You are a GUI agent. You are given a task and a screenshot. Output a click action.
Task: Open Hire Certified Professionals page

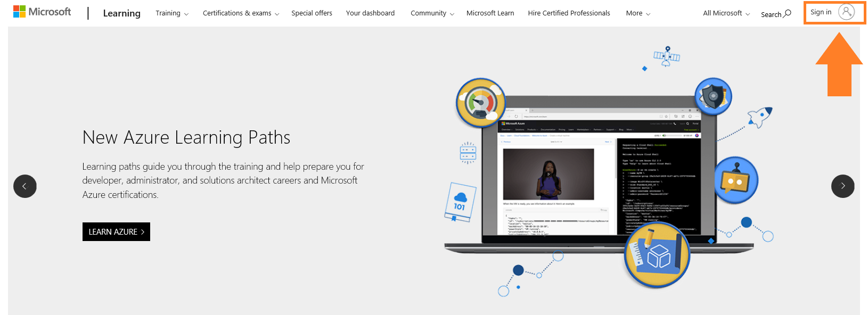569,13
